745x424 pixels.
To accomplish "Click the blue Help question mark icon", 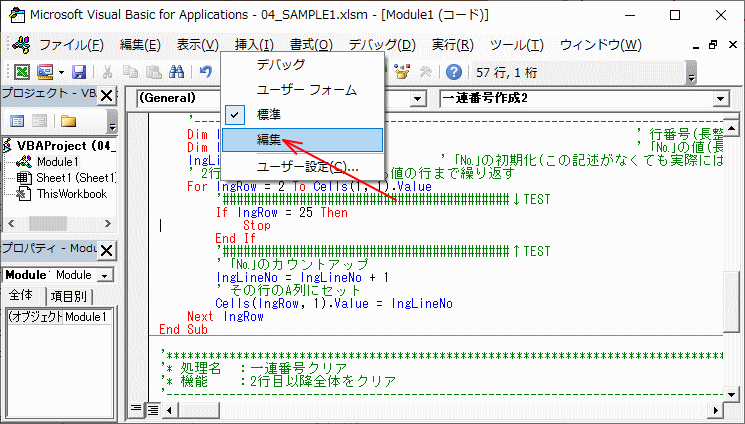I will pos(454,72).
